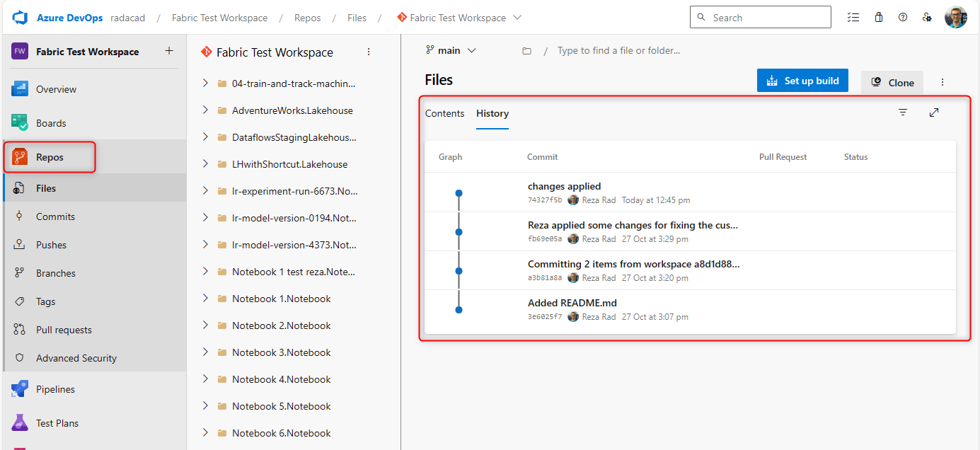This screenshot has width=980, height=450.
Task: Switch to the Contents tab
Action: 444,113
